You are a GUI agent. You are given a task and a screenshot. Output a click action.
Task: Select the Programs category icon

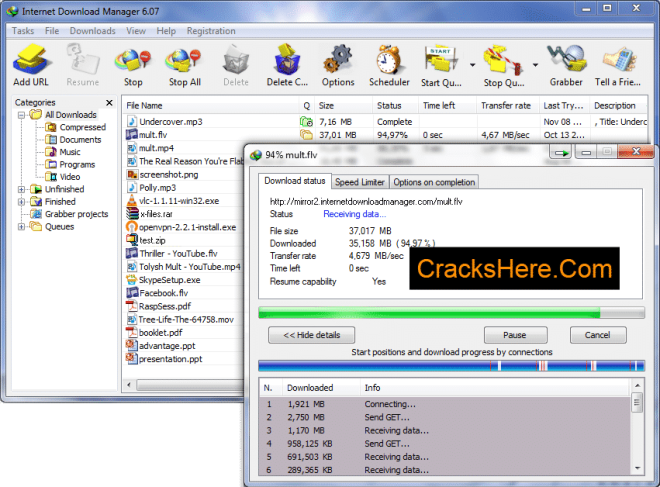pyautogui.click(x=51, y=164)
